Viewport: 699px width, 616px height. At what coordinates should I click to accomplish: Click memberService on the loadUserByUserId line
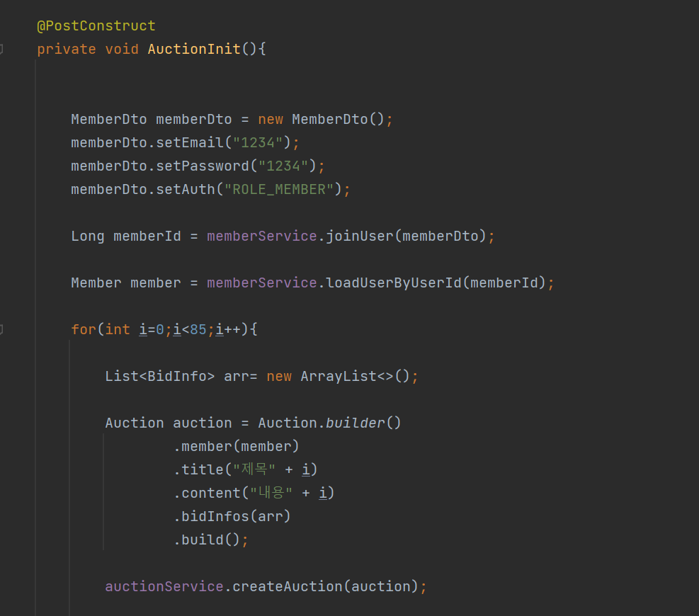261,283
